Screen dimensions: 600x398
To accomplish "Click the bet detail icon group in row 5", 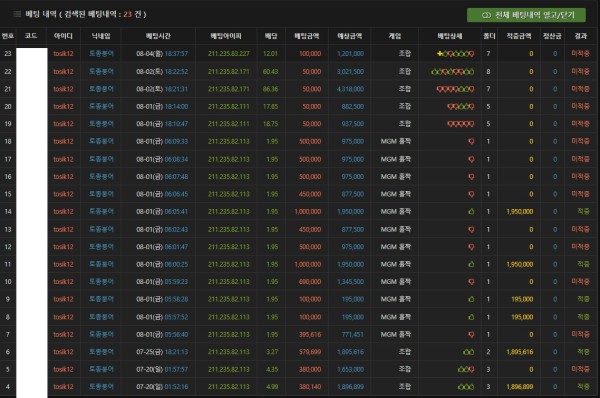I will (x=466, y=370).
